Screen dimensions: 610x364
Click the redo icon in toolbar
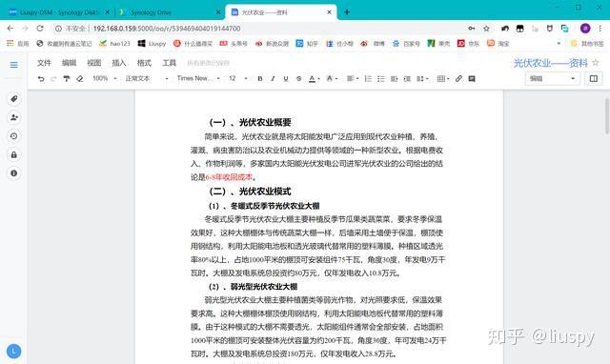click(x=53, y=79)
